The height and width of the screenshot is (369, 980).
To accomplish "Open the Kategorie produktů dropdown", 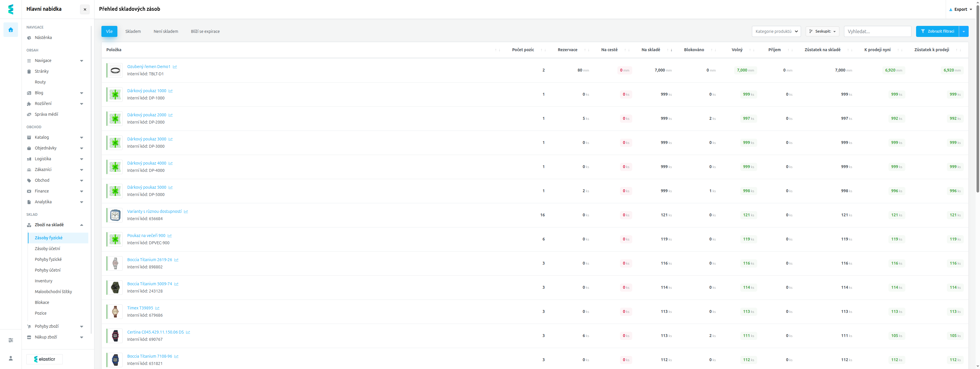I will click(776, 31).
